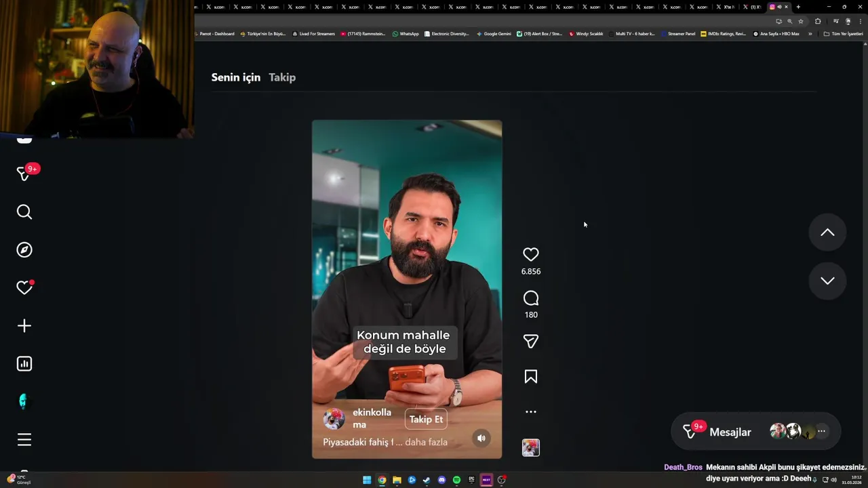
Task: Share the reel via paper-plane icon
Action: tap(531, 342)
